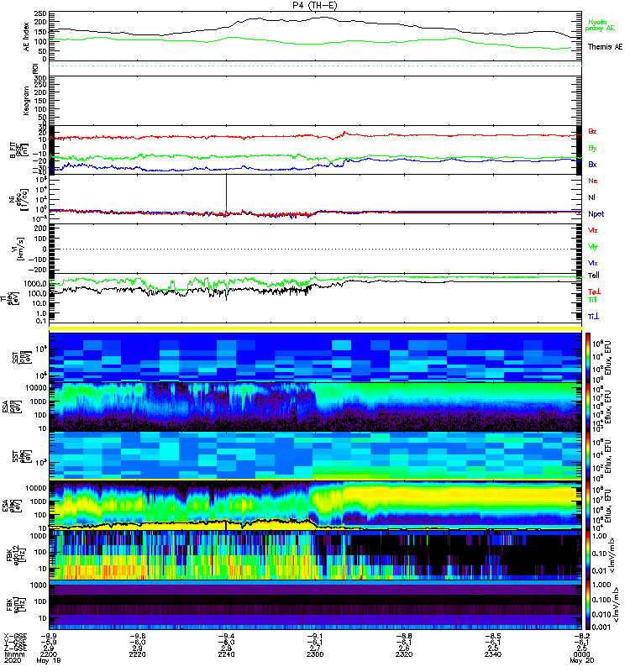
Task: Click the '2200' time tick label
Action: (49, 654)
